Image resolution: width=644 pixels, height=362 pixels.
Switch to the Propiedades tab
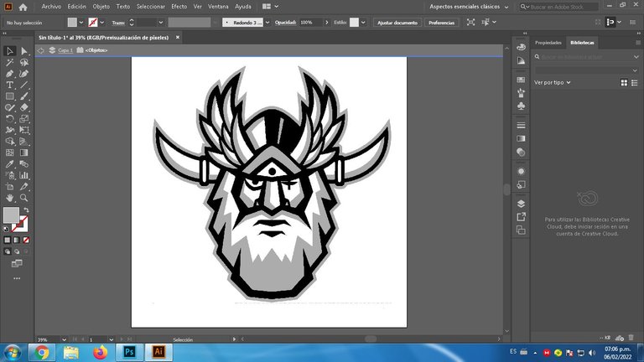pos(548,42)
